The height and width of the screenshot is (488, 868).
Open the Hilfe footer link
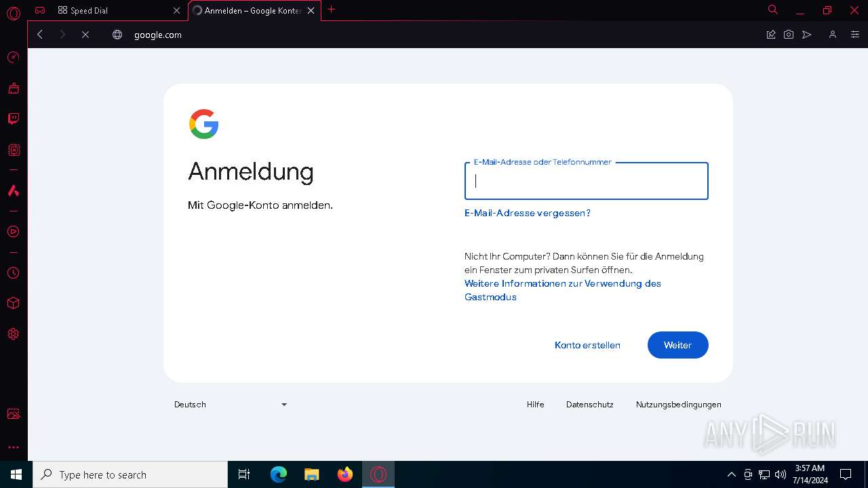click(x=536, y=405)
